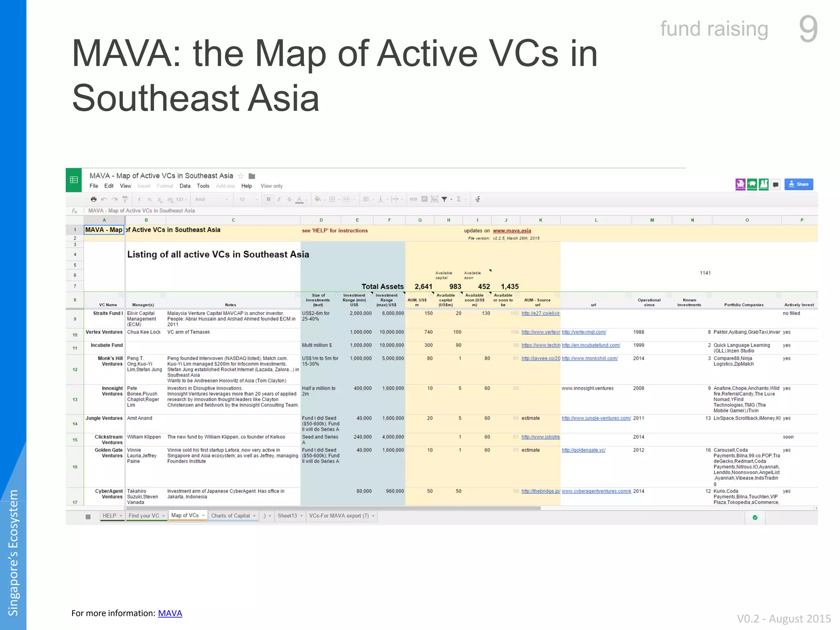
Task: Open the VC Name column filter dropdown
Action: click(121, 295)
